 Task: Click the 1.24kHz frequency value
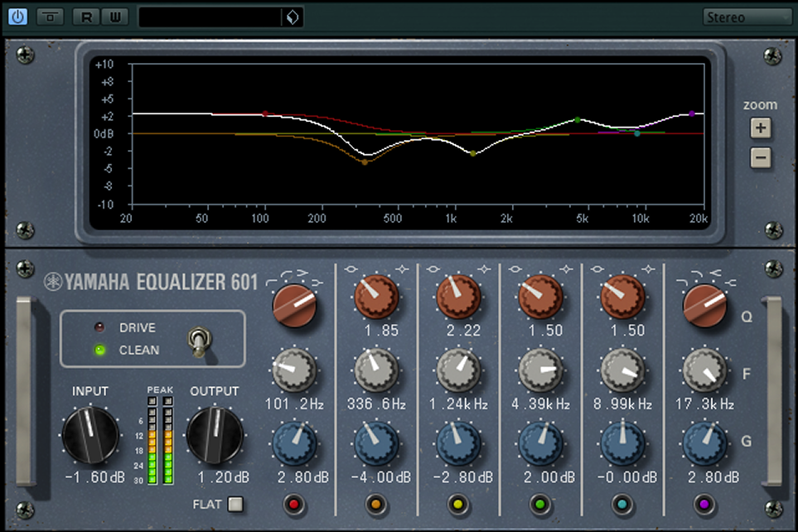point(458,404)
